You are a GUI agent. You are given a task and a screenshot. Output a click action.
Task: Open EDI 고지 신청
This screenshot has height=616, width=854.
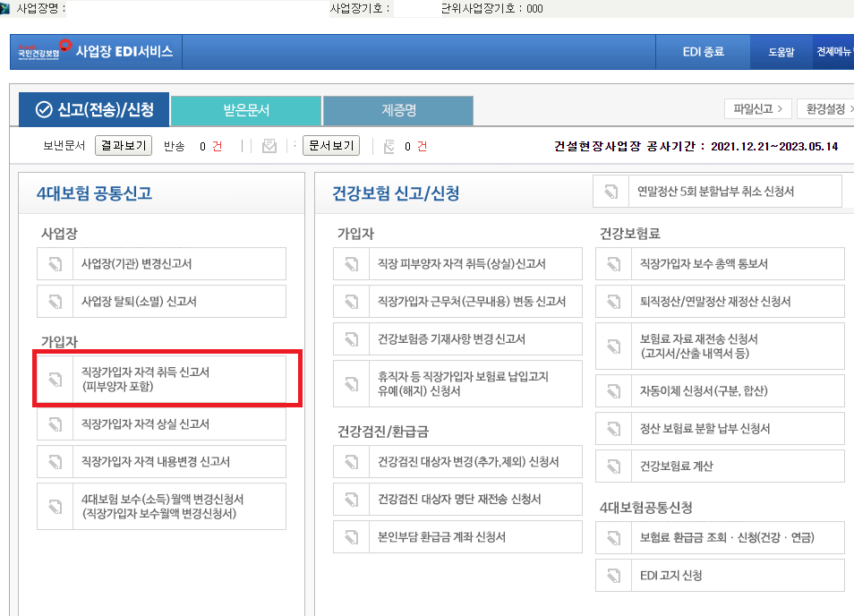tap(720, 576)
